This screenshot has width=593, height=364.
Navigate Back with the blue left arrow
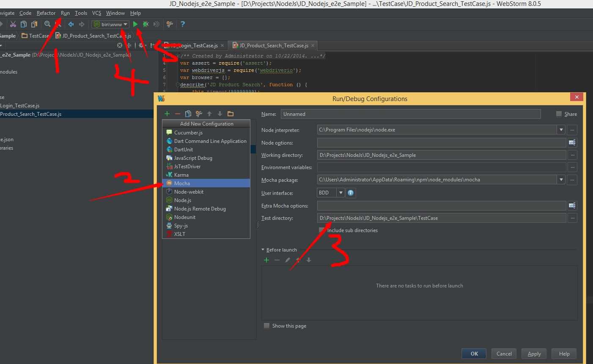(71, 24)
